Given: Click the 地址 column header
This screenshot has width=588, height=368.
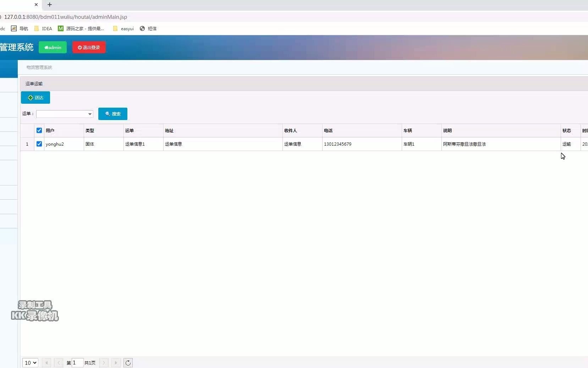Looking at the screenshot, I should pos(223,131).
